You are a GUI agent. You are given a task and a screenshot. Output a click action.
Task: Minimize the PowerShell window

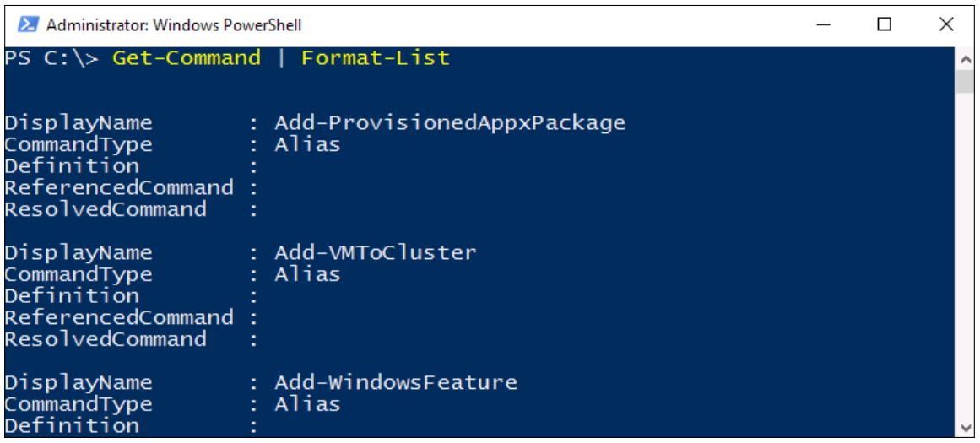click(825, 25)
